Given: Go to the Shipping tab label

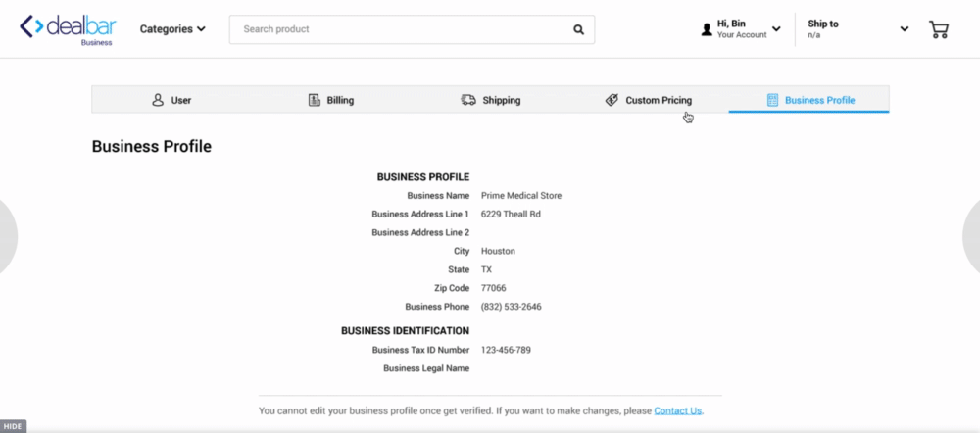Looking at the screenshot, I should 502,100.
